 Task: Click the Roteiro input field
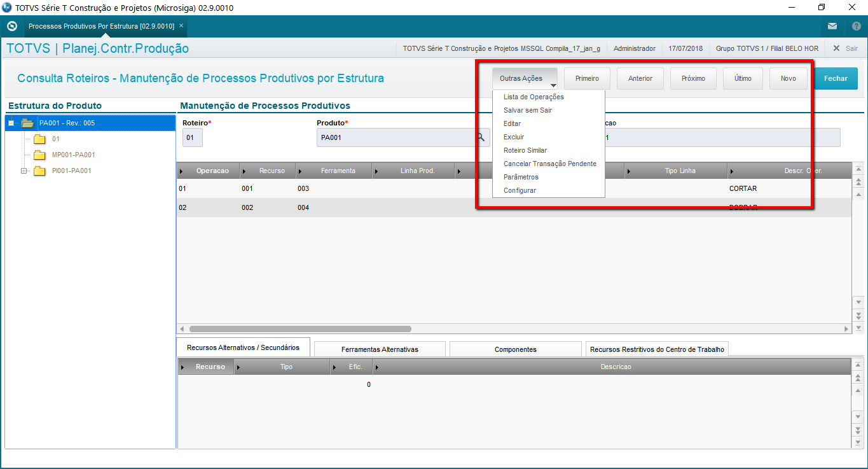coord(193,137)
